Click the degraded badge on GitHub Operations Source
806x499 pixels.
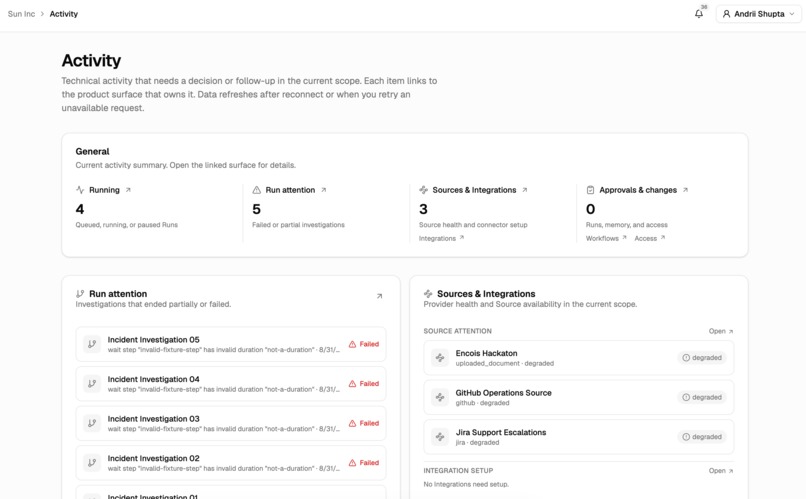702,397
